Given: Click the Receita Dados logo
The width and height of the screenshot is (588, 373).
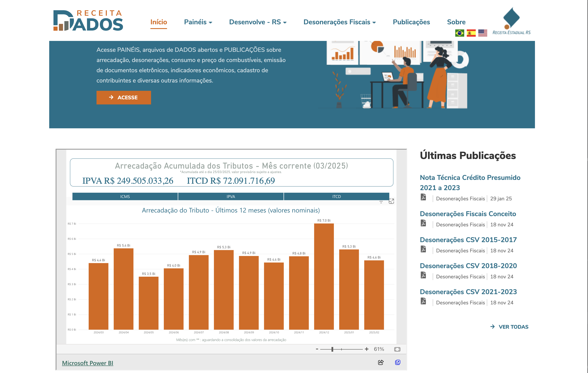Looking at the screenshot, I should (x=88, y=20).
